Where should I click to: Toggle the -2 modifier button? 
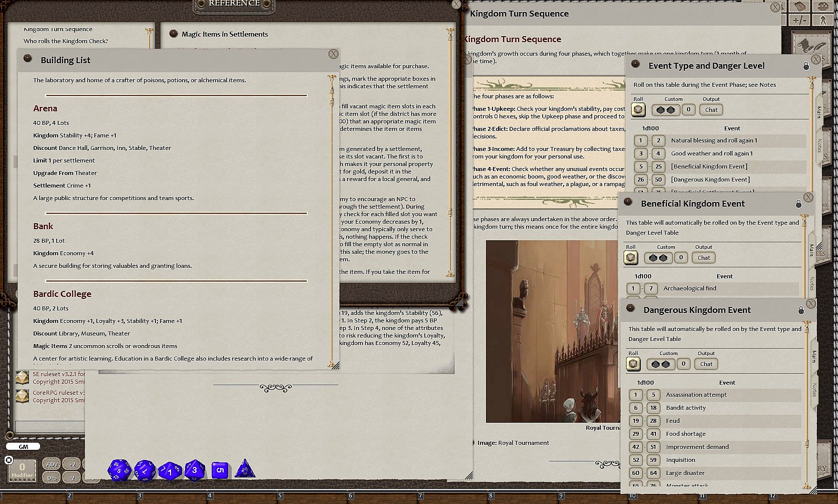[72, 477]
